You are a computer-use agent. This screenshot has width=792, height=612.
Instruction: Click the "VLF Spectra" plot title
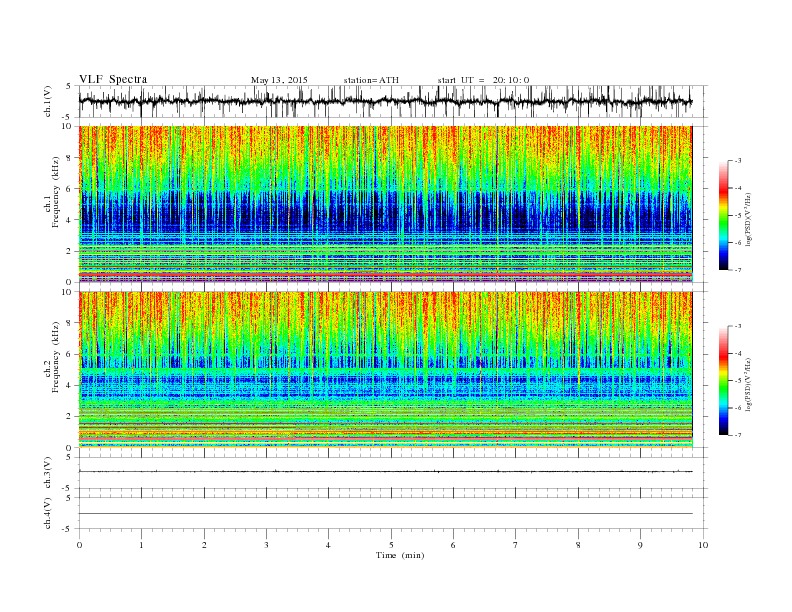coord(113,79)
